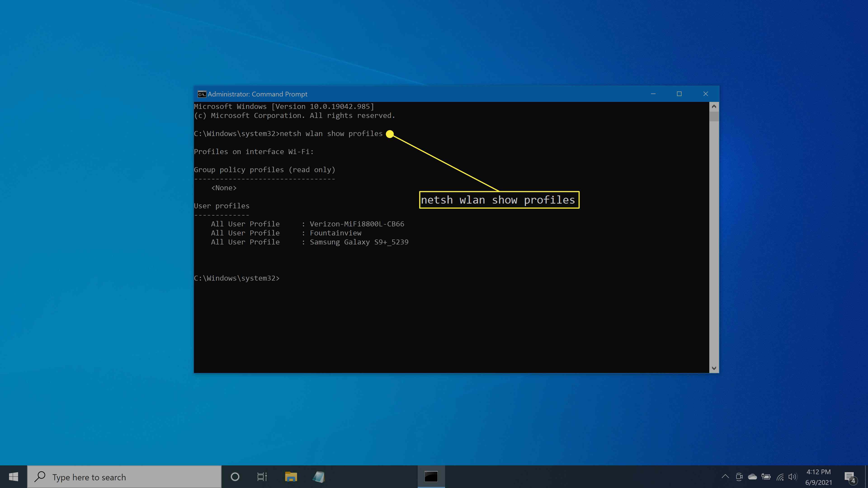
Task: Click the text 'Verizon-MiFi8800L-CB66'
Action: pyautogui.click(x=357, y=224)
